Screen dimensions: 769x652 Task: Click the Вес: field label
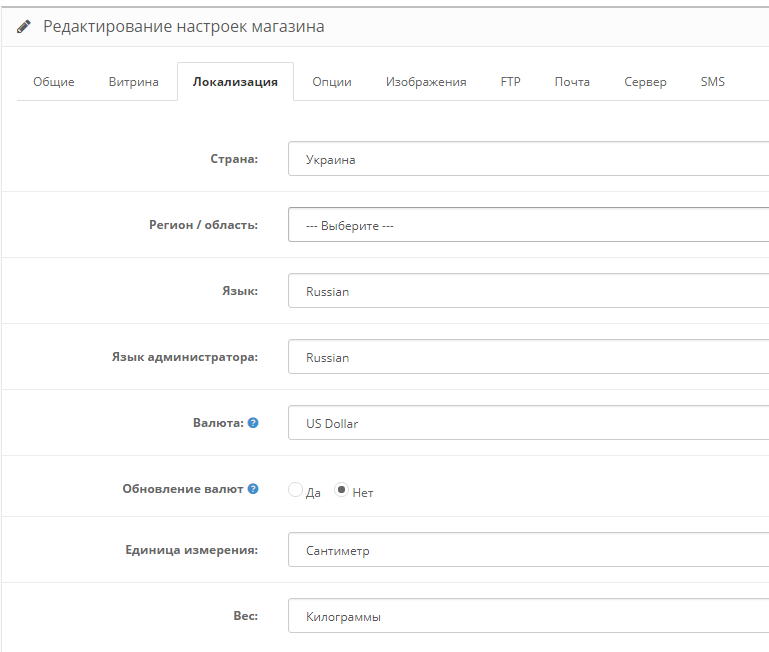(246, 616)
